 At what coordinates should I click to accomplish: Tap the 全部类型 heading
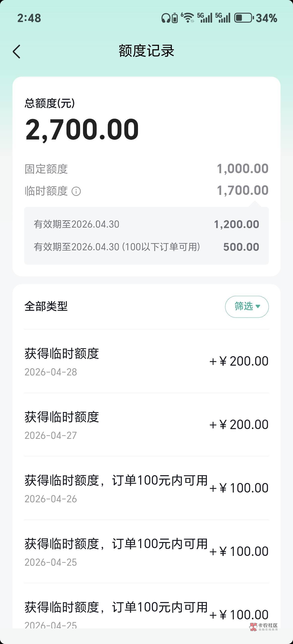[x=46, y=306]
